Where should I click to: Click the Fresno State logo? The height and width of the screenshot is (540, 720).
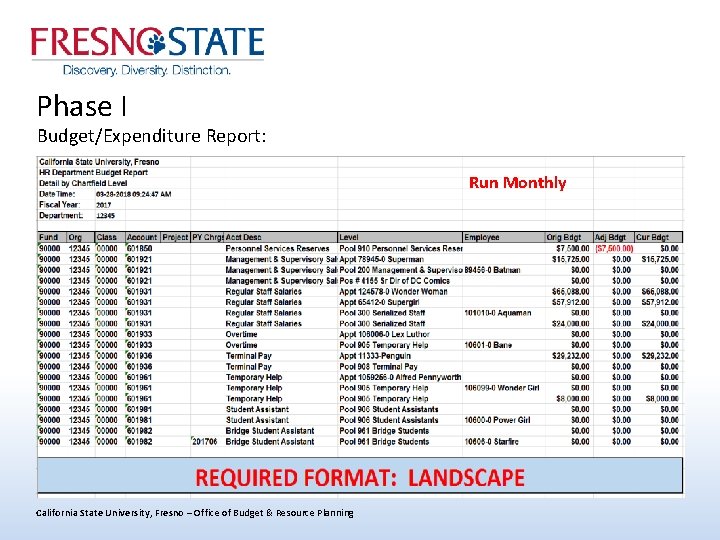pyautogui.click(x=147, y=51)
